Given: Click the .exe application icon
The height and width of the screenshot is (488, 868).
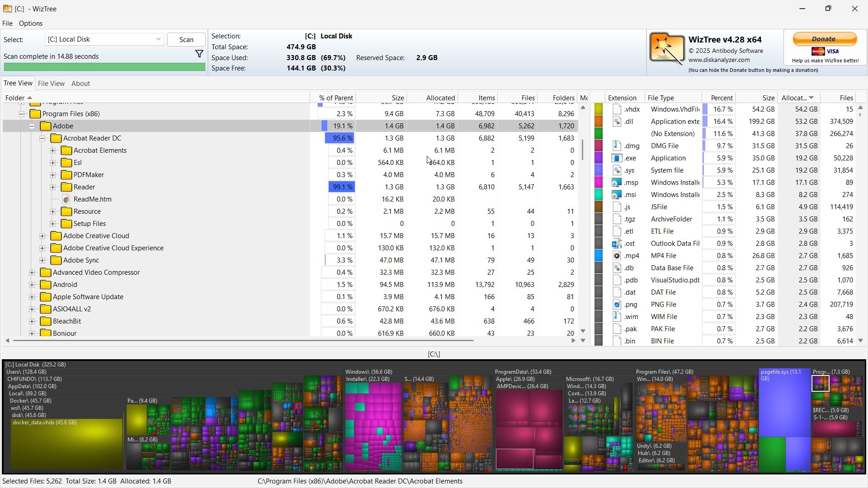Looking at the screenshot, I should click(x=617, y=158).
